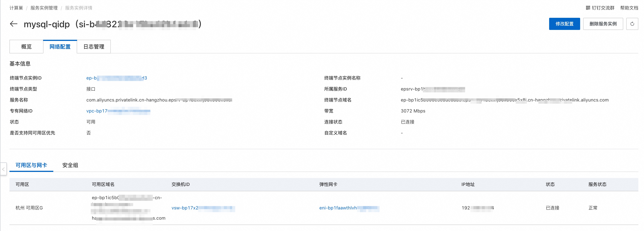Click the 已连接 cell in the table row

click(x=552, y=208)
